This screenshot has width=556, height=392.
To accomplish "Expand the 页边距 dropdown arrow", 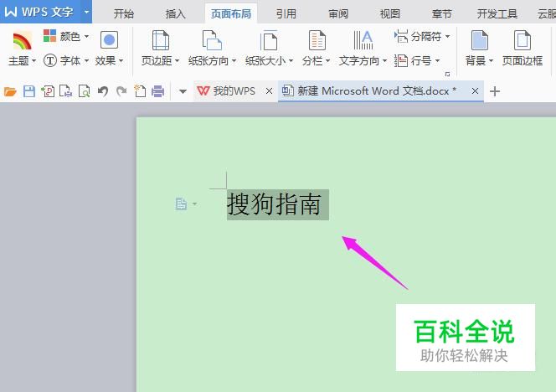I will [x=177, y=61].
